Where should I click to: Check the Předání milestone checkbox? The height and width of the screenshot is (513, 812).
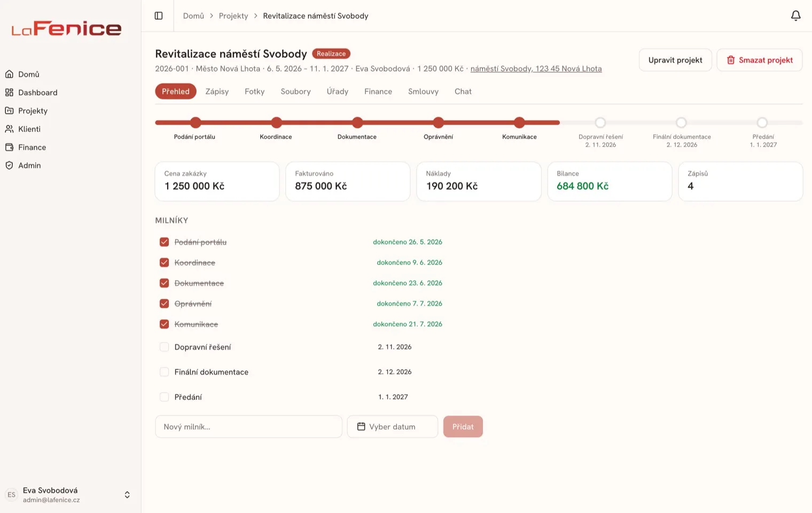pos(164,397)
